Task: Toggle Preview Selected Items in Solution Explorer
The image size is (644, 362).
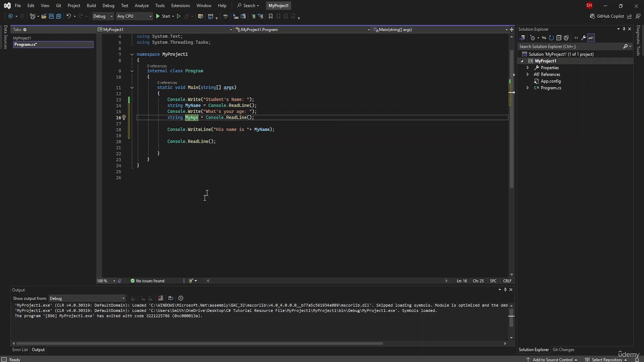Action: pyautogui.click(x=591, y=38)
